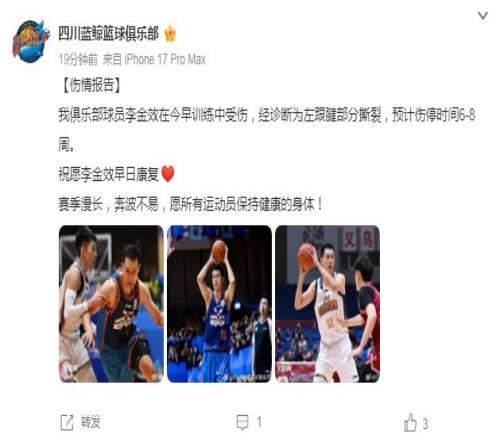Click the injury description paragraph text

coord(267,130)
